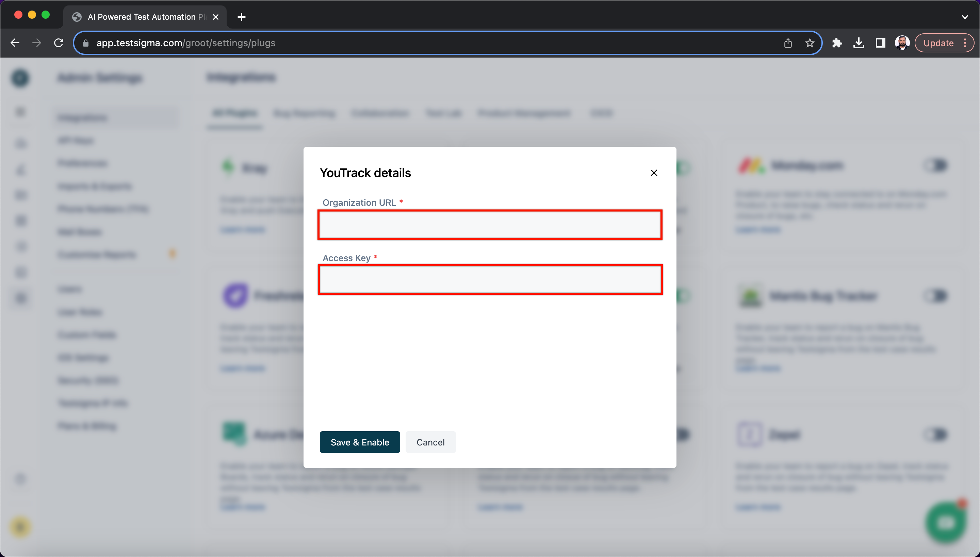Select the All Plugins tab
The image size is (980, 557).
235,113
